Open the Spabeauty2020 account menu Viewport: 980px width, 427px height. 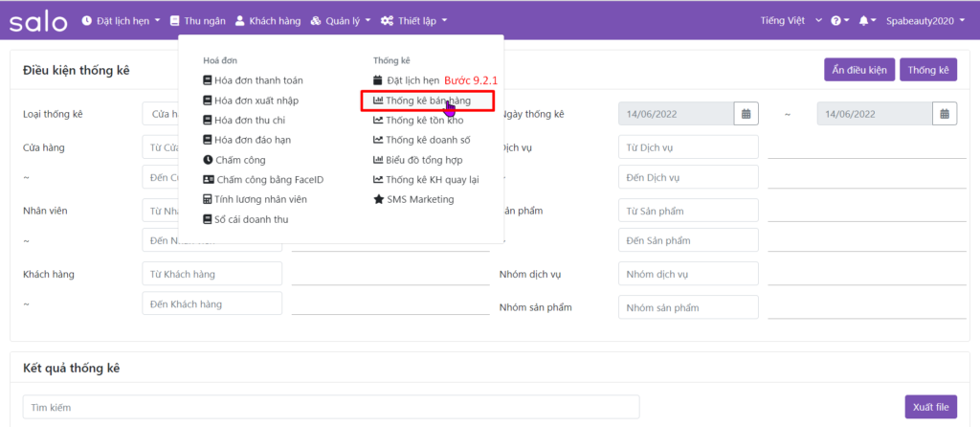tap(925, 21)
